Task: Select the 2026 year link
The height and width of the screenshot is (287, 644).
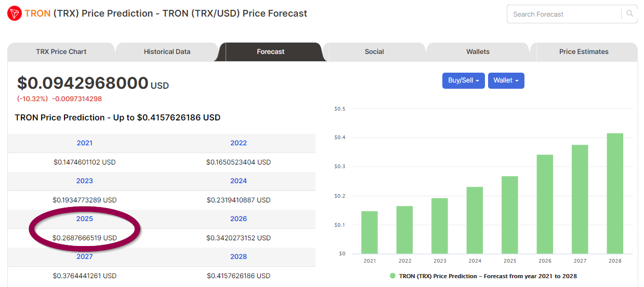Action: click(239, 218)
